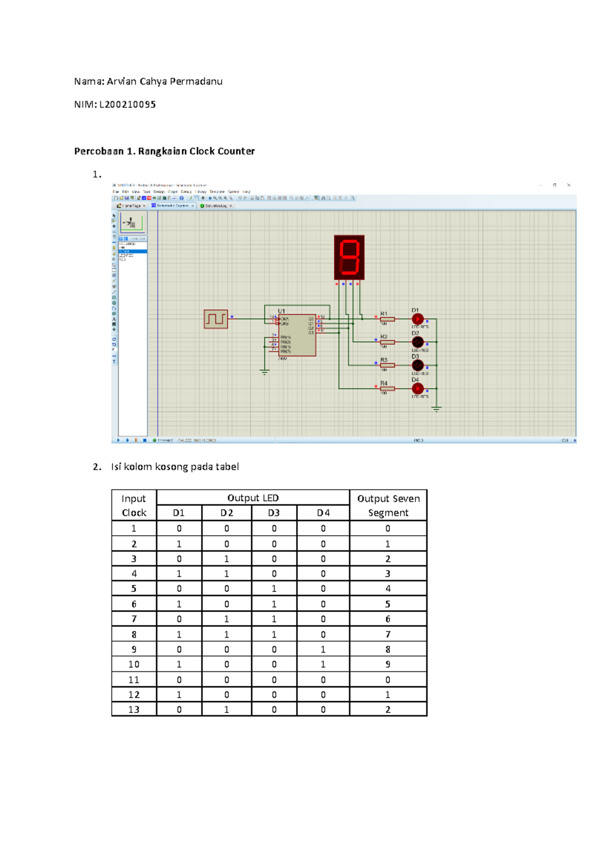Click the New Project toolbar icon
Screen dimensions: 614x868
tap(116, 198)
